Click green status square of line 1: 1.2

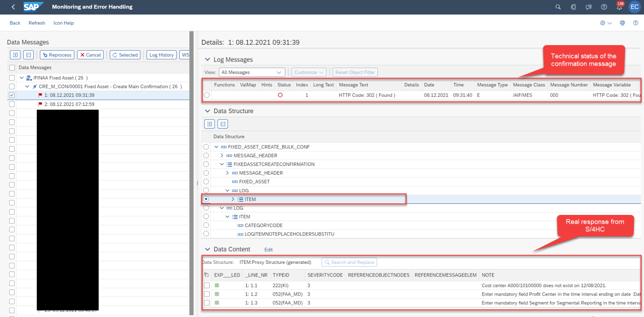pyautogui.click(x=217, y=294)
